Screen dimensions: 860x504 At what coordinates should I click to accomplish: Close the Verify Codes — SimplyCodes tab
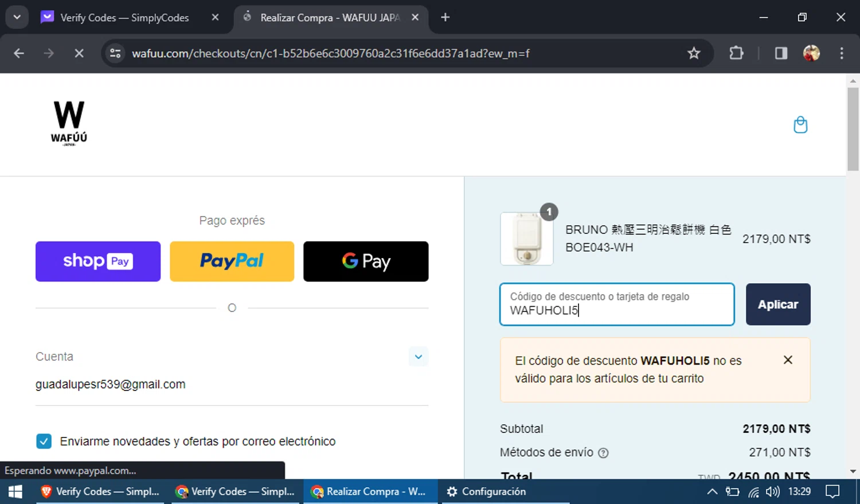click(215, 17)
